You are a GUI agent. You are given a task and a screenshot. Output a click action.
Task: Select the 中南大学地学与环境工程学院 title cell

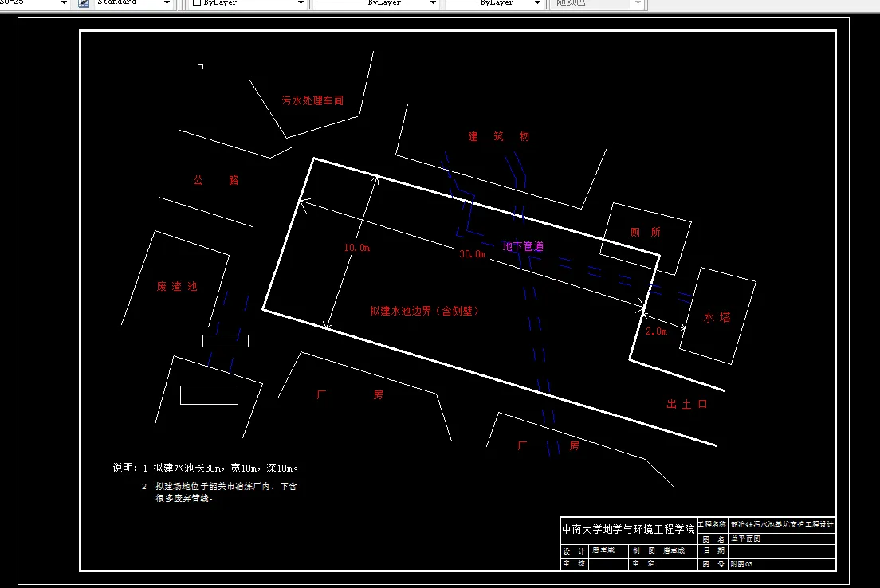pos(628,530)
